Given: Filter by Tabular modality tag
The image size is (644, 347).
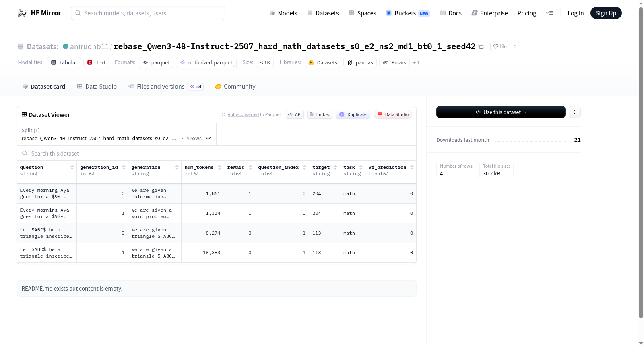Looking at the screenshot, I should point(64,62).
